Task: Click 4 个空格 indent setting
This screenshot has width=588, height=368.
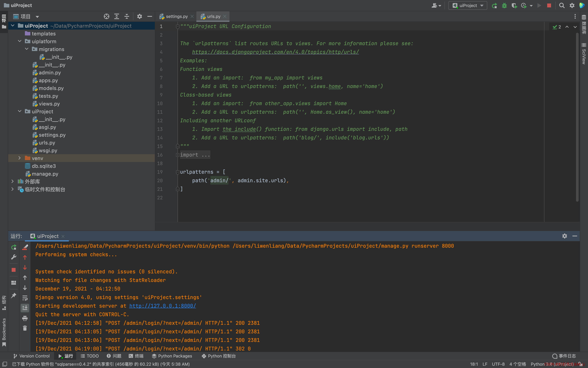Action: 518,364
